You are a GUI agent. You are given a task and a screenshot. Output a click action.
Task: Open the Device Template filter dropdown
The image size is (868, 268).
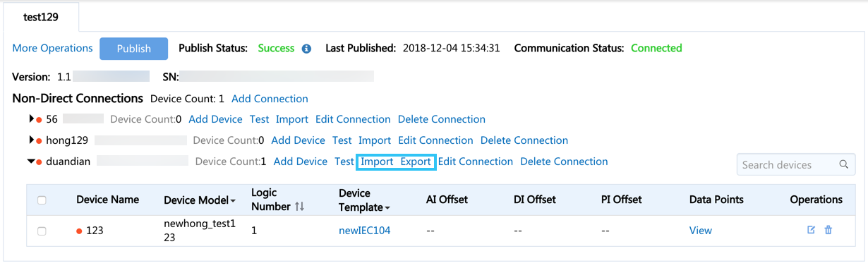pos(387,208)
